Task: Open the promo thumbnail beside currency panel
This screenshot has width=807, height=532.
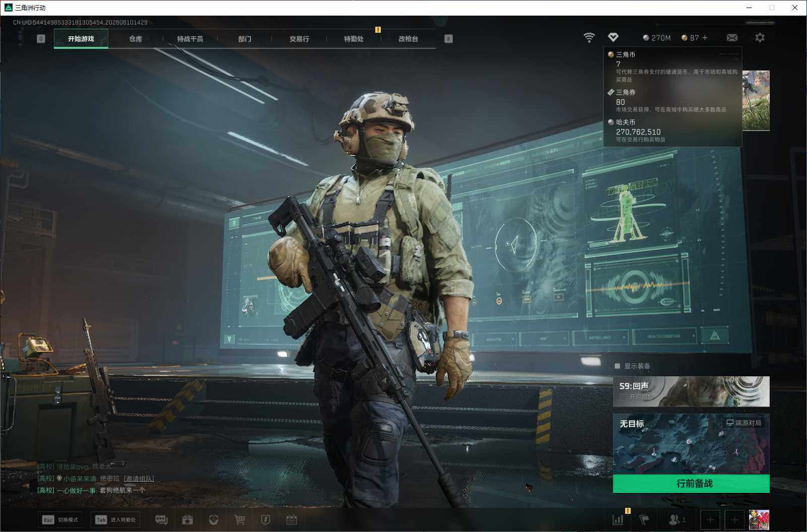Action: pos(756,101)
